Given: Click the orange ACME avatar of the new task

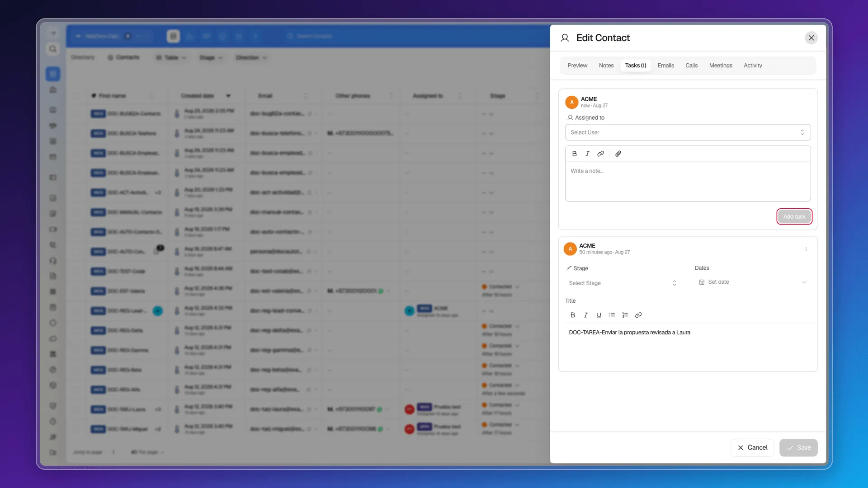Looking at the screenshot, I should pyautogui.click(x=572, y=102).
